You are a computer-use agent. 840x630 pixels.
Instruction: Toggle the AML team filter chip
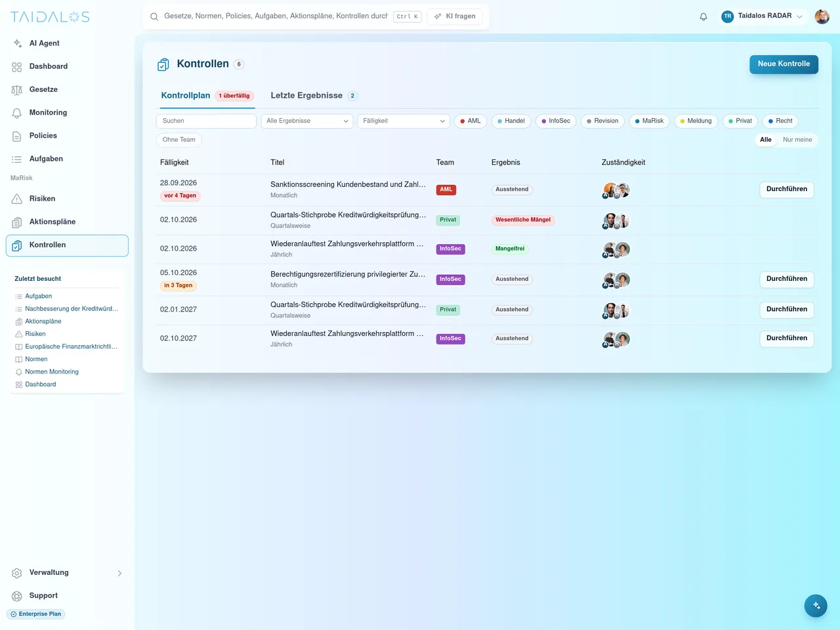[471, 121]
